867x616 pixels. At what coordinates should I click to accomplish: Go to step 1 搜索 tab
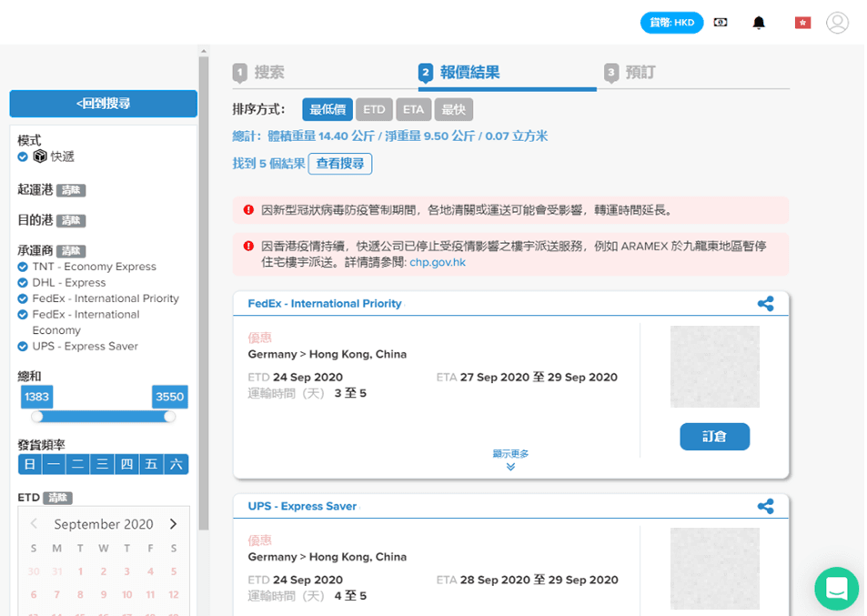click(x=258, y=73)
